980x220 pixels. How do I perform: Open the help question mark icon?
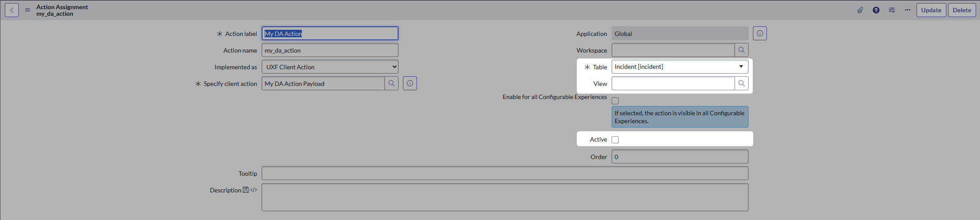tap(876, 10)
